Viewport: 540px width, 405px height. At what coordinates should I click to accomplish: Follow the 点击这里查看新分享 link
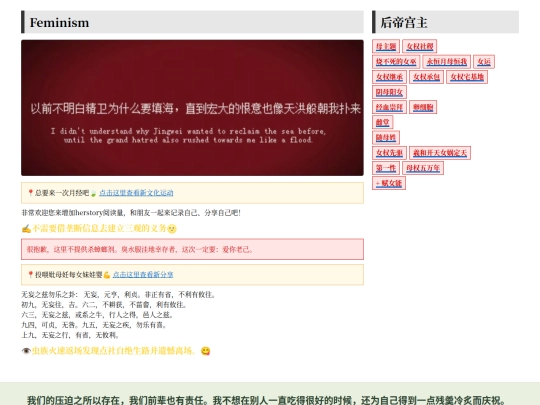pyautogui.click(x=143, y=274)
